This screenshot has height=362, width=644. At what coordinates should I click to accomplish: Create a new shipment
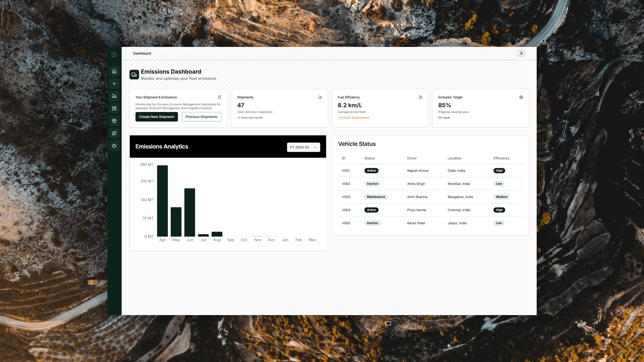[x=157, y=117]
